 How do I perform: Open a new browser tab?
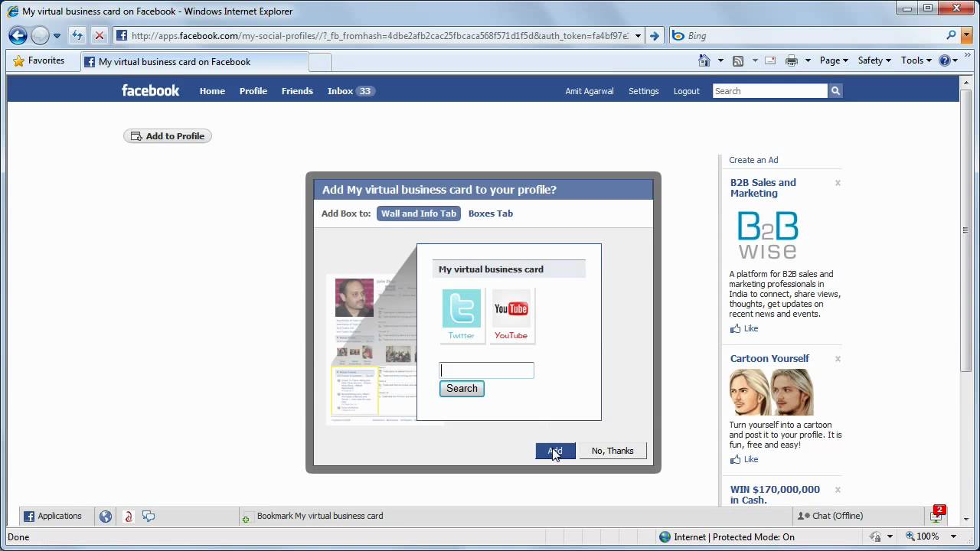click(320, 62)
